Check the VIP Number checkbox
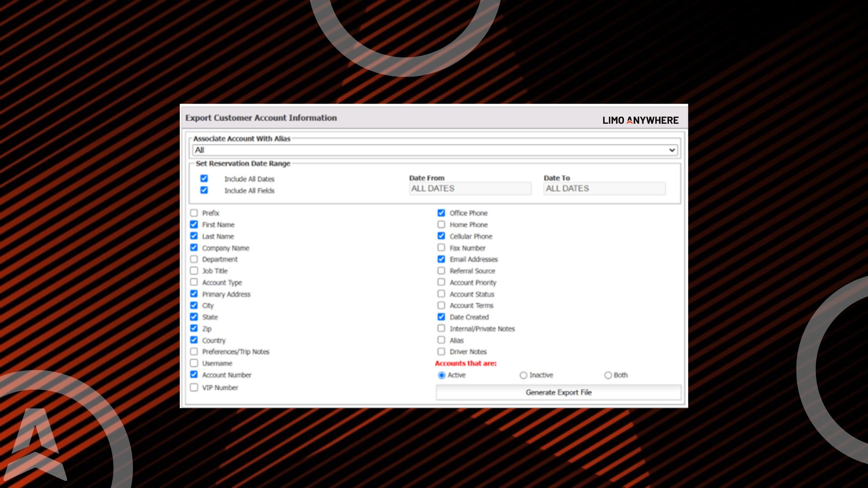868x488 pixels. click(x=194, y=388)
